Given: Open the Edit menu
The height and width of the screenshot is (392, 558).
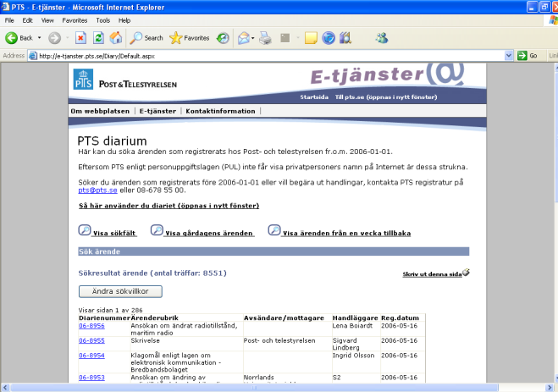Looking at the screenshot, I should point(27,20).
